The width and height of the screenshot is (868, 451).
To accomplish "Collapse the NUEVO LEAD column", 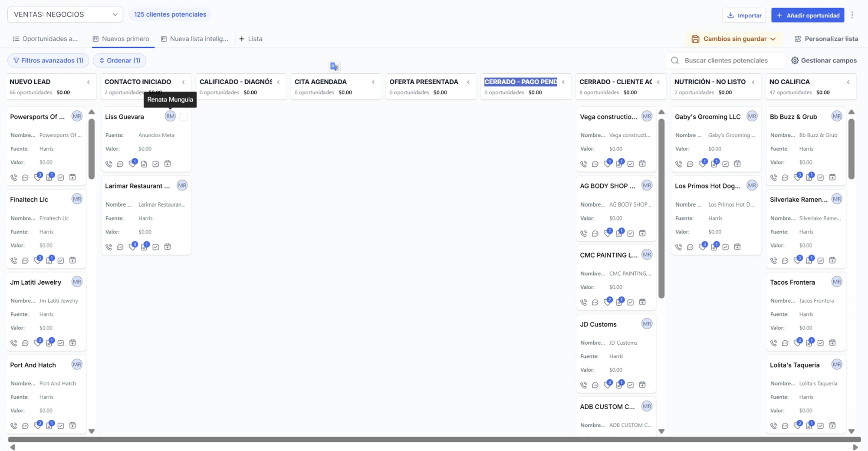I will [x=89, y=82].
